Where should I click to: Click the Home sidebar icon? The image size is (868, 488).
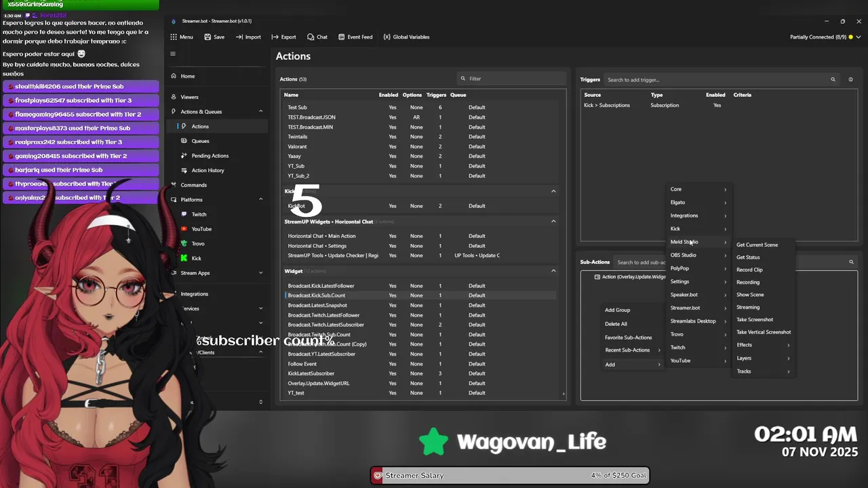[174, 76]
